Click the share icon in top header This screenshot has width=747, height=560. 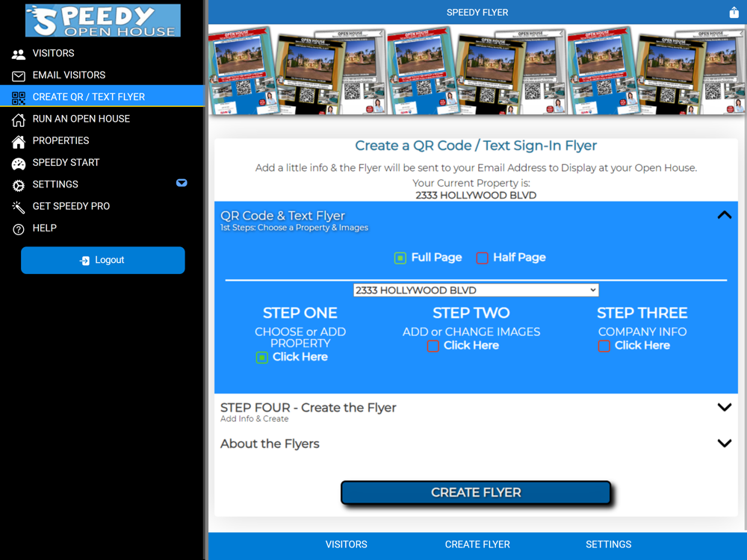click(734, 13)
